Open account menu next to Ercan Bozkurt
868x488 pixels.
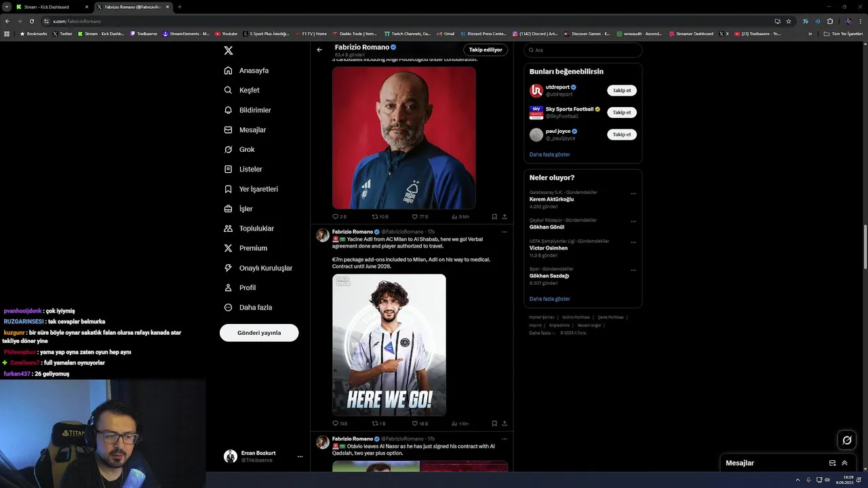point(300,457)
